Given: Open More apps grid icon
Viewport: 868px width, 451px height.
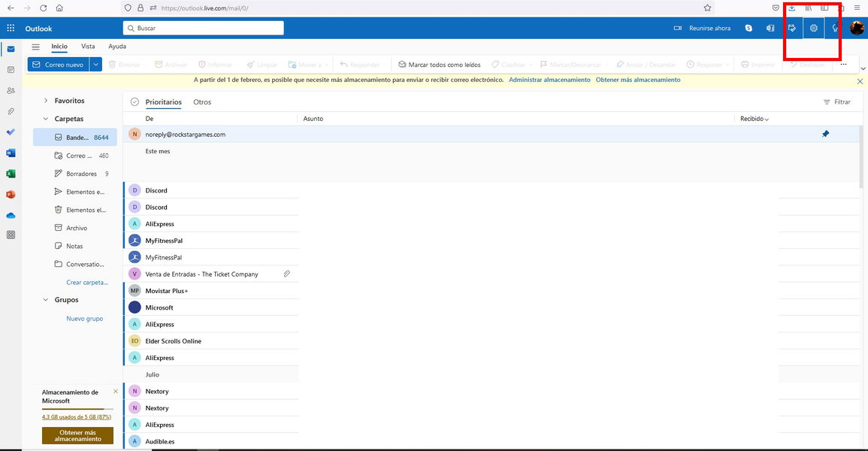Looking at the screenshot, I should click(x=11, y=235).
